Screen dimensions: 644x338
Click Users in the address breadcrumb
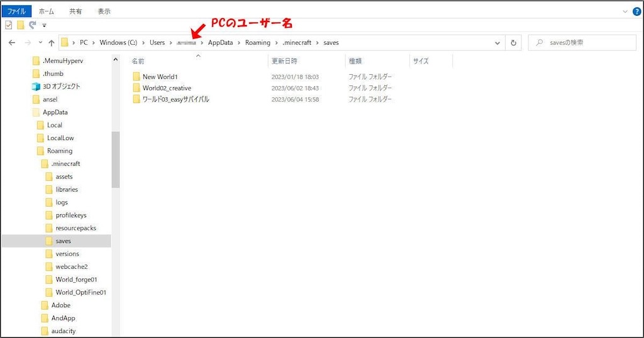pos(157,42)
